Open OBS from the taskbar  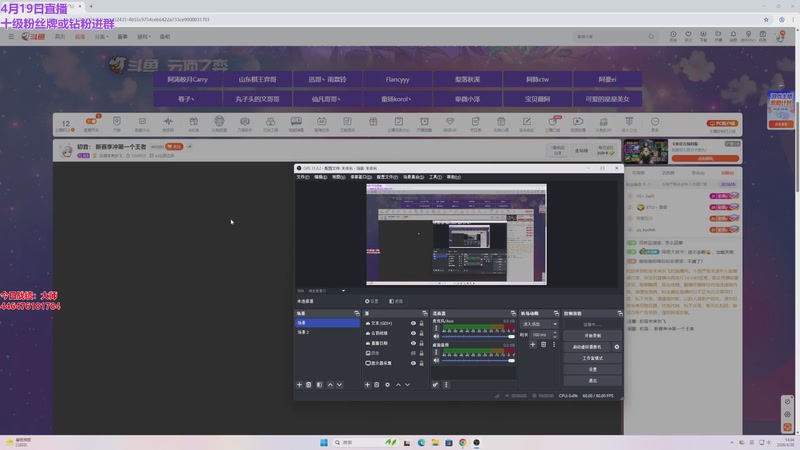tap(476, 442)
